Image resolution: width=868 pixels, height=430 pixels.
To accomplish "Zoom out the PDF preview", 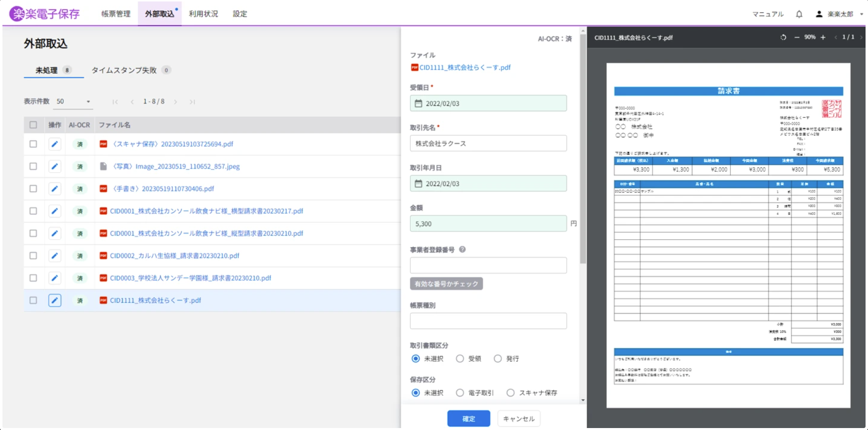I will tap(797, 37).
